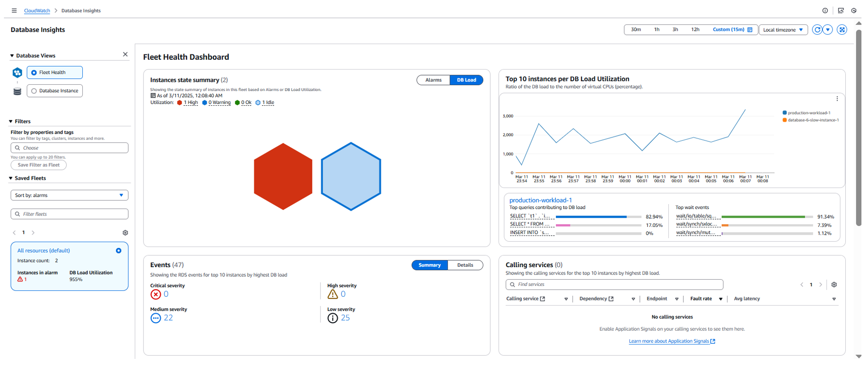Select All resources (default) fleet radio
The height and width of the screenshot is (365, 868).
click(119, 251)
